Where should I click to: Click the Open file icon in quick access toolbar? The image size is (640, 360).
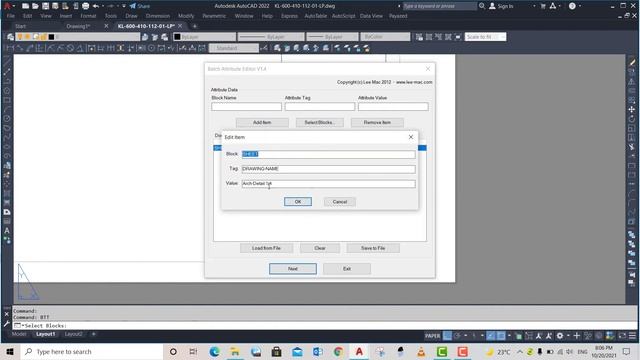[35, 6]
